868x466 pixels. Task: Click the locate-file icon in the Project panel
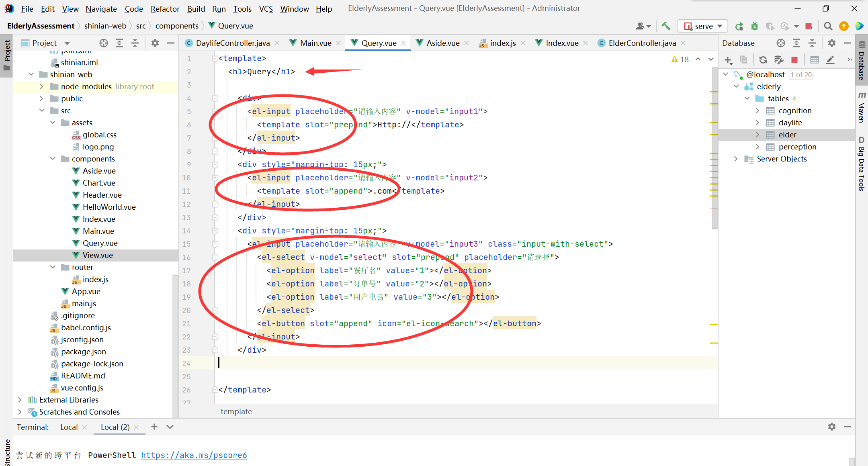[x=104, y=43]
